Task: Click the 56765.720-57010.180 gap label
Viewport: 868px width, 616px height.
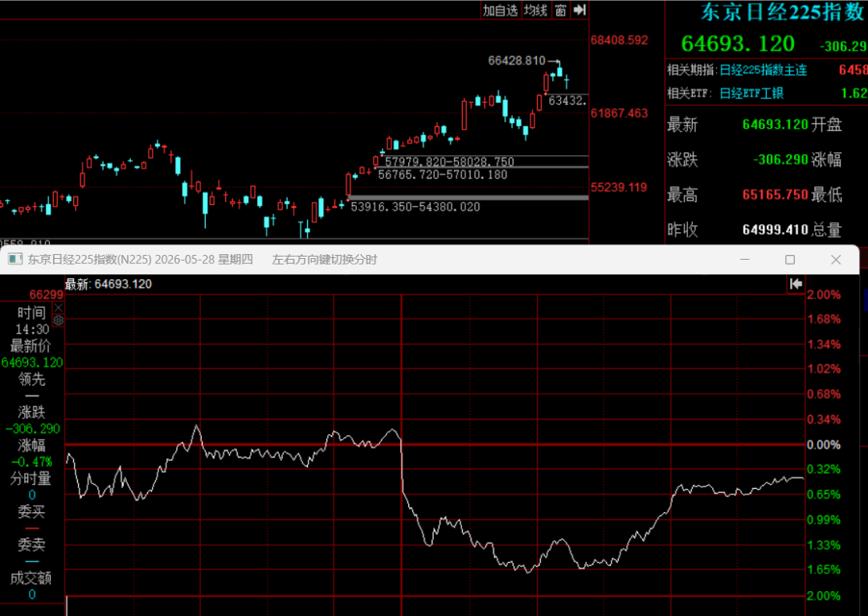Action: tap(442, 175)
